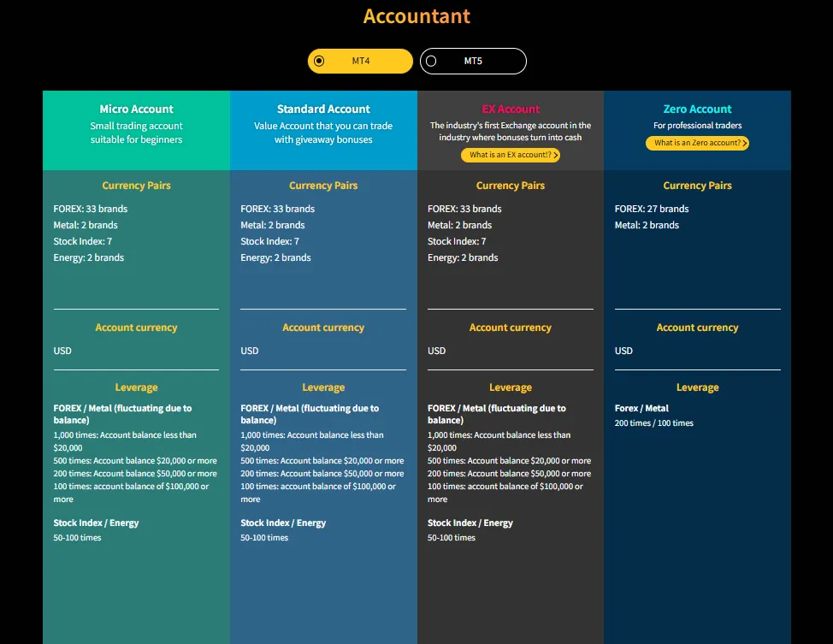Image resolution: width=833 pixels, height=644 pixels.
Task: Click Account currency heading in the Standard Account column
Action: click(x=323, y=328)
